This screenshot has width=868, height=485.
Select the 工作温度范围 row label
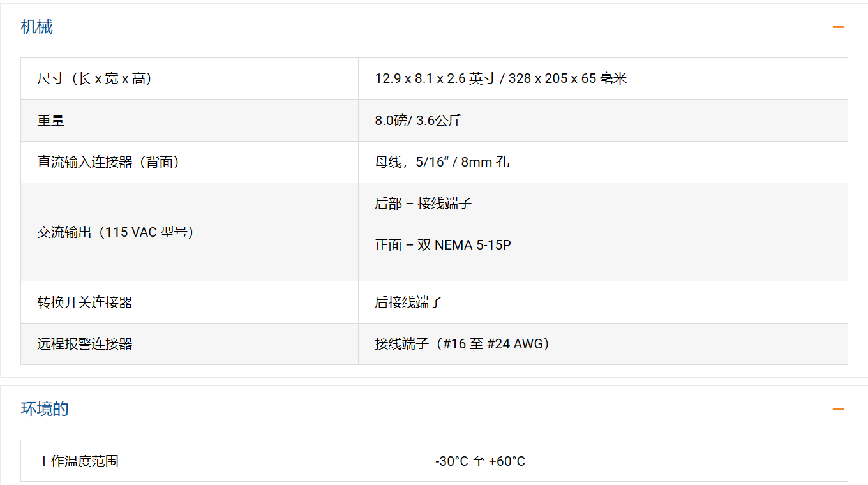(78, 461)
